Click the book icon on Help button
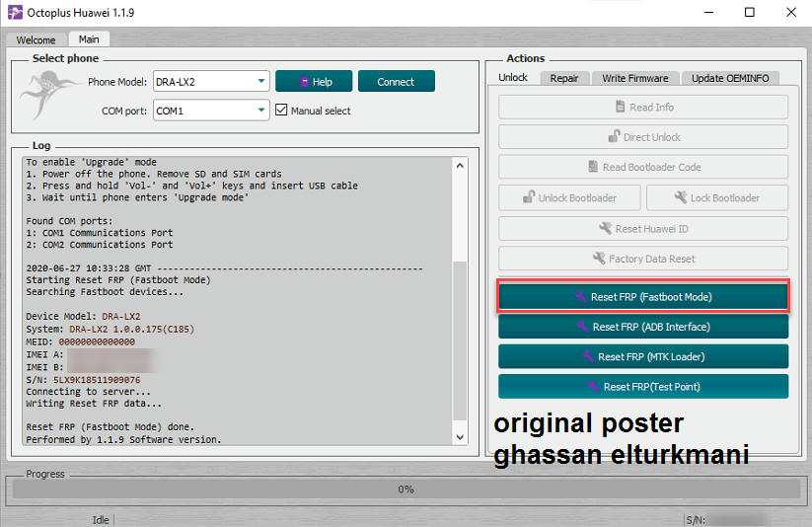Screen dimensions: 812x527 coord(304,82)
